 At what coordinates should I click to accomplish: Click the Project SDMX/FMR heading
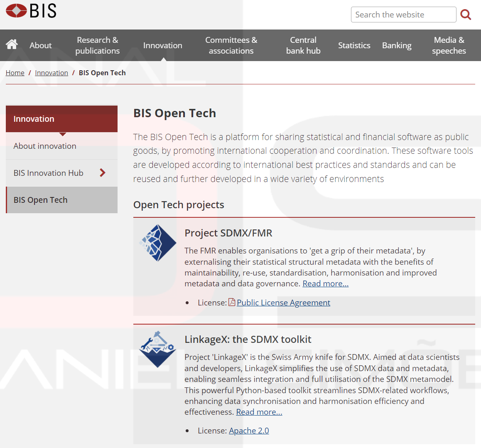(x=228, y=233)
